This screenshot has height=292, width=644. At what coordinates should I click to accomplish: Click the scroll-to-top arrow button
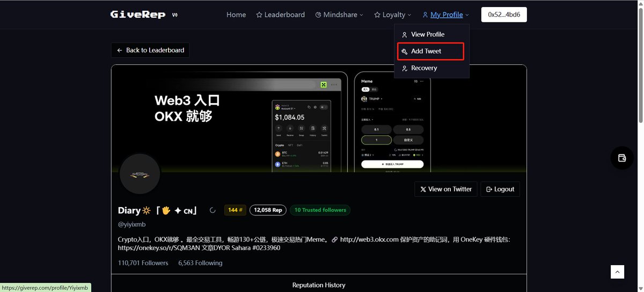click(618, 272)
